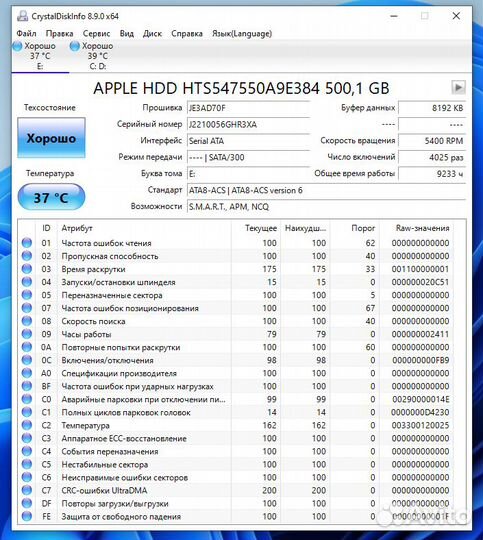Image resolution: width=483 pixels, height=540 pixels.
Task: Click status dot for attribute C6
Action: click(x=27, y=477)
